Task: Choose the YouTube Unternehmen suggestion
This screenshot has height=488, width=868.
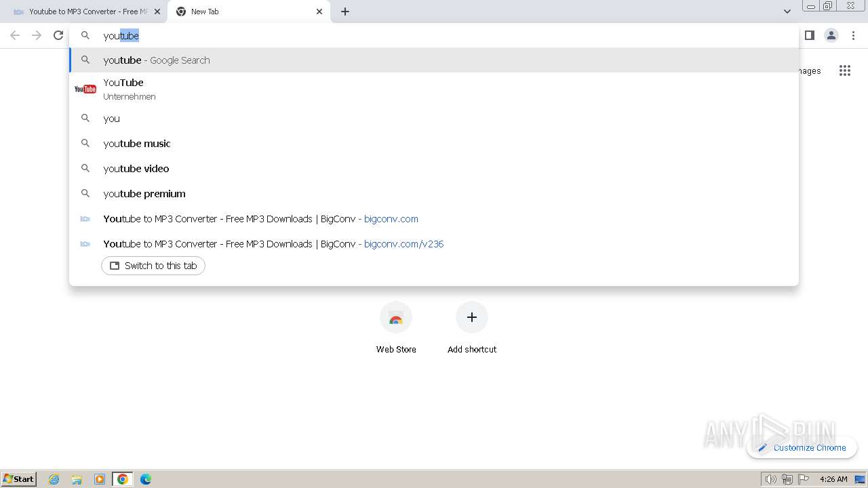Action: point(434,89)
